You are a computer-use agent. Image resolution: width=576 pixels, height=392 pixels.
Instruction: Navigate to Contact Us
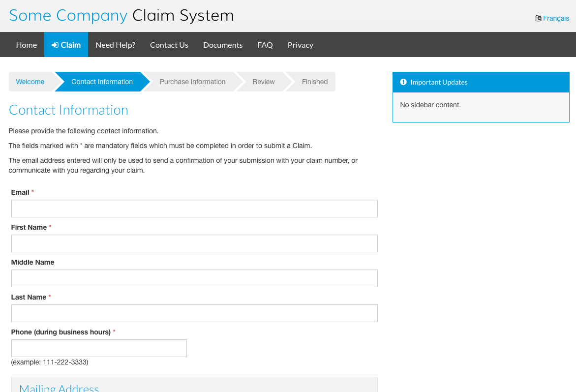[169, 44]
